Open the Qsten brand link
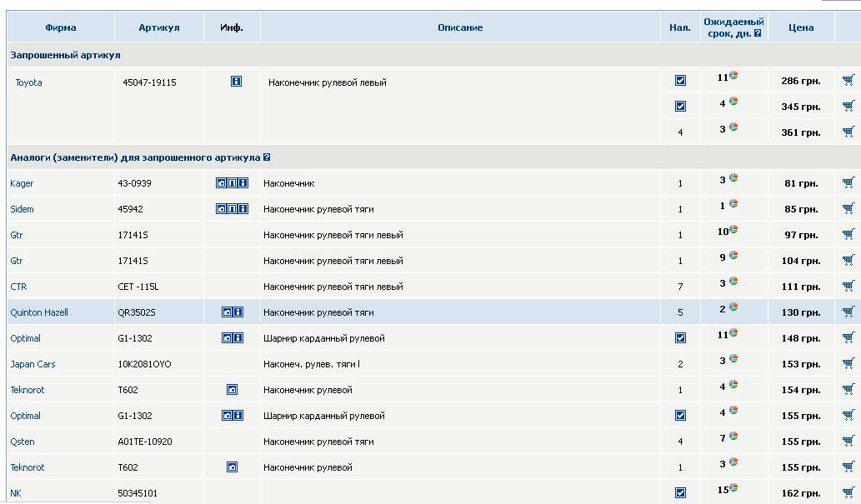 tap(23, 442)
